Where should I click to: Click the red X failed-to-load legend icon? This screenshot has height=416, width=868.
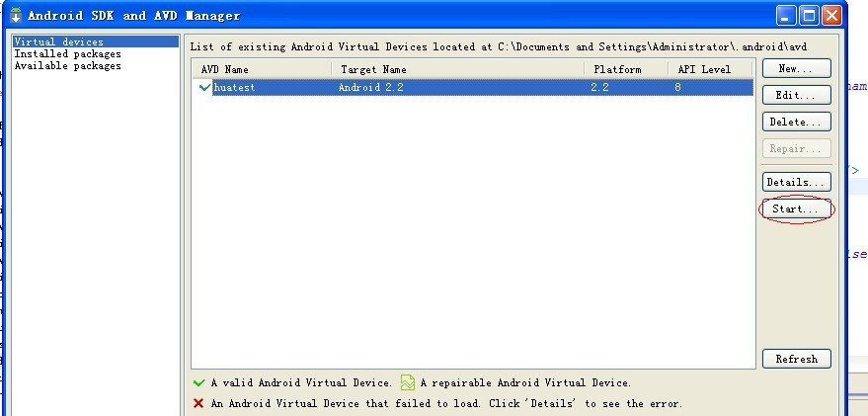tap(198, 403)
